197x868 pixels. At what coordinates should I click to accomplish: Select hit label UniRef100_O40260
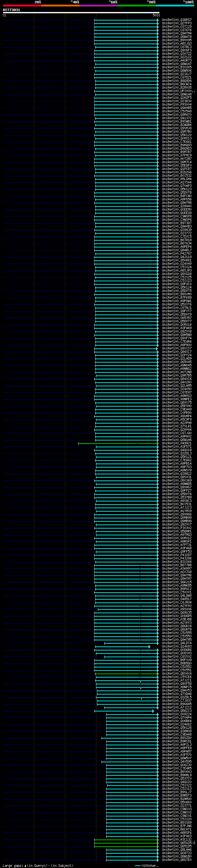[176, 382]
